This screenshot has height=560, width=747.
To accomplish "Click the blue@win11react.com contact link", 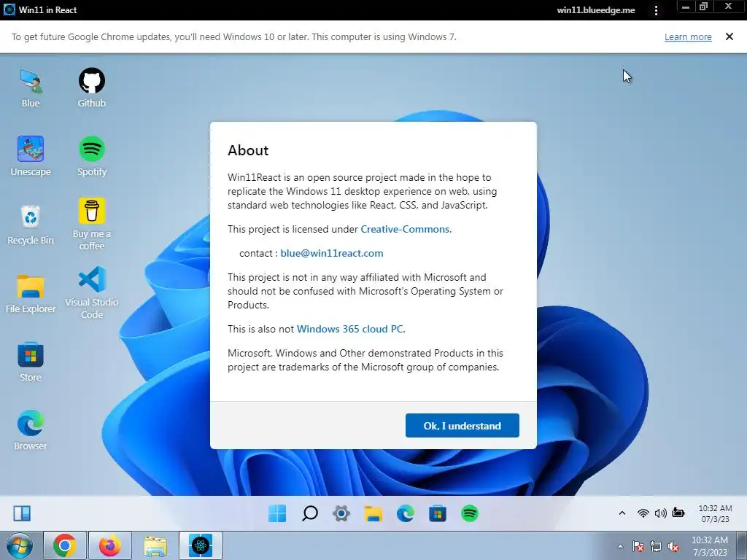I will (x=332, y=253).
